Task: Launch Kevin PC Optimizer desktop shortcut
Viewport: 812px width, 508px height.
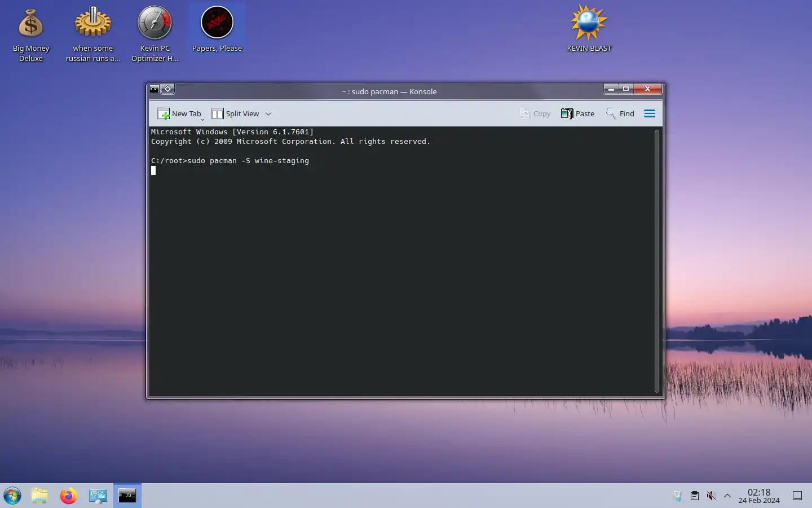Action: point(155,35)
